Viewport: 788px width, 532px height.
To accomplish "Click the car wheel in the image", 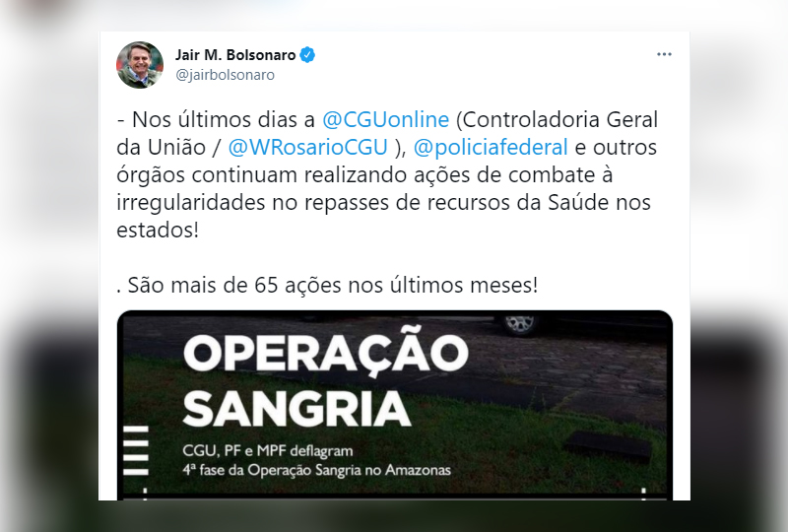I will [520, 324].
